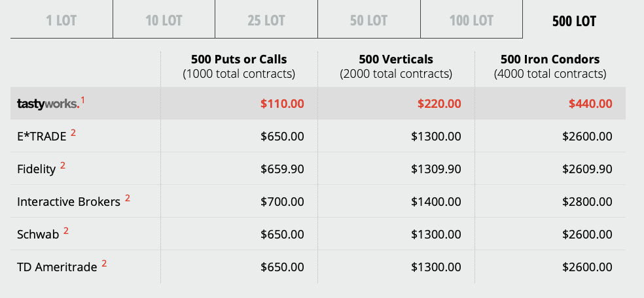This screenshot has height=298, width=644.
Task: Click the 500 Iron Condors column header
Action: click(550, 67)
